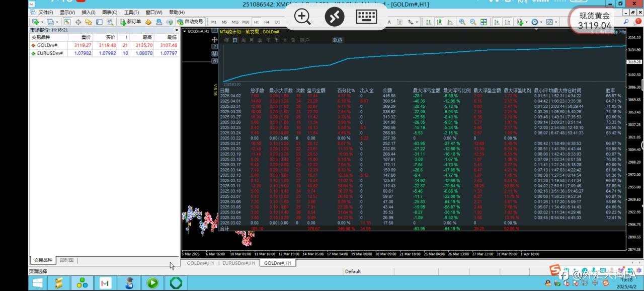Open the Windows Start button
The width and height of the screenshot is (644, 291).
tap(37, 283)
